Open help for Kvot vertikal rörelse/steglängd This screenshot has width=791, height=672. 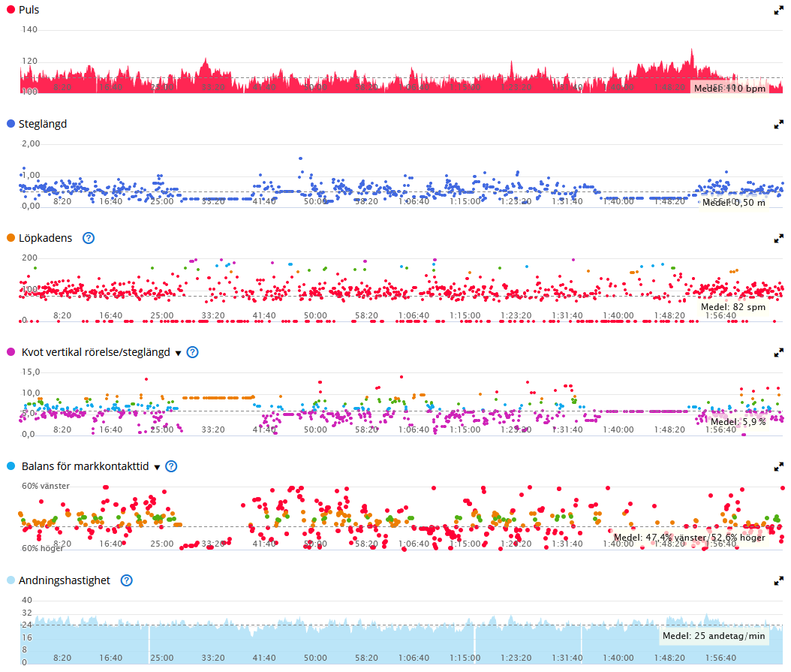192,352
